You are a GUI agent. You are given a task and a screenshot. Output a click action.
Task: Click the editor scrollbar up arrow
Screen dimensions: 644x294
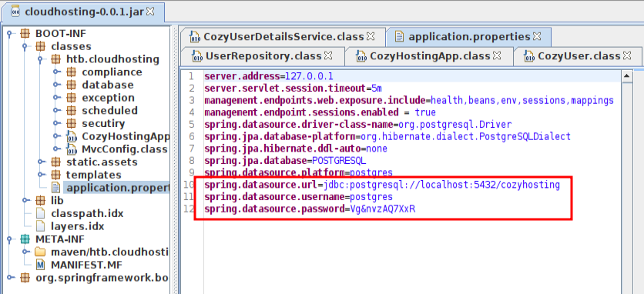click(x=627, y=76)
